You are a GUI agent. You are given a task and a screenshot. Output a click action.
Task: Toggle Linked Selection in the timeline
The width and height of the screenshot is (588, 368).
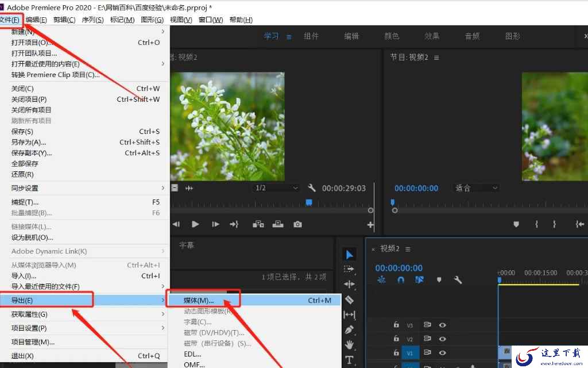pos(419,280)
